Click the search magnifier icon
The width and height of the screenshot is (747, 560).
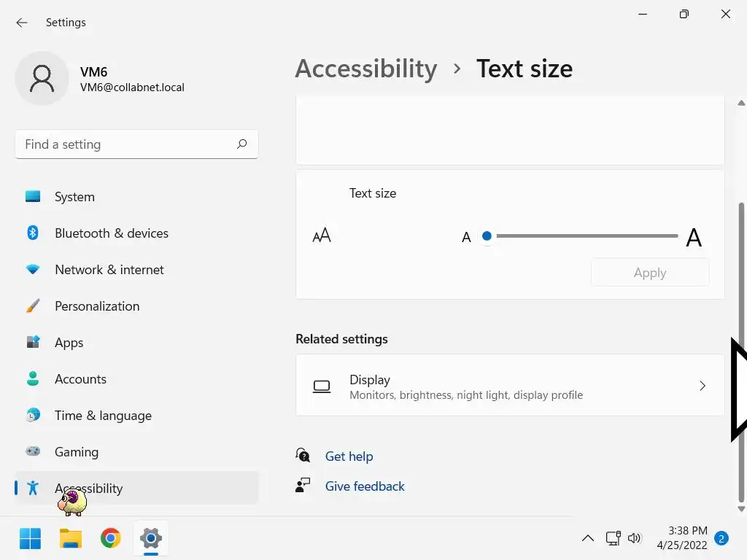point(241,144)
